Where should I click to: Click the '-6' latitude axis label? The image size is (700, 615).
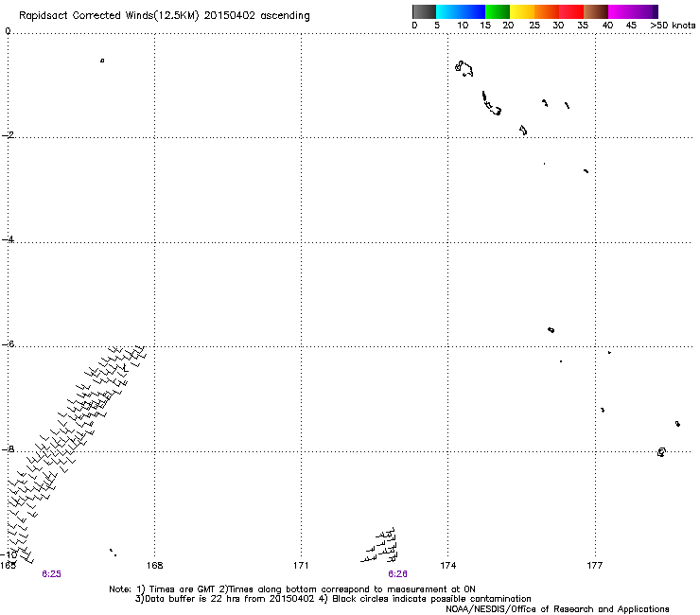click(8, 343)
